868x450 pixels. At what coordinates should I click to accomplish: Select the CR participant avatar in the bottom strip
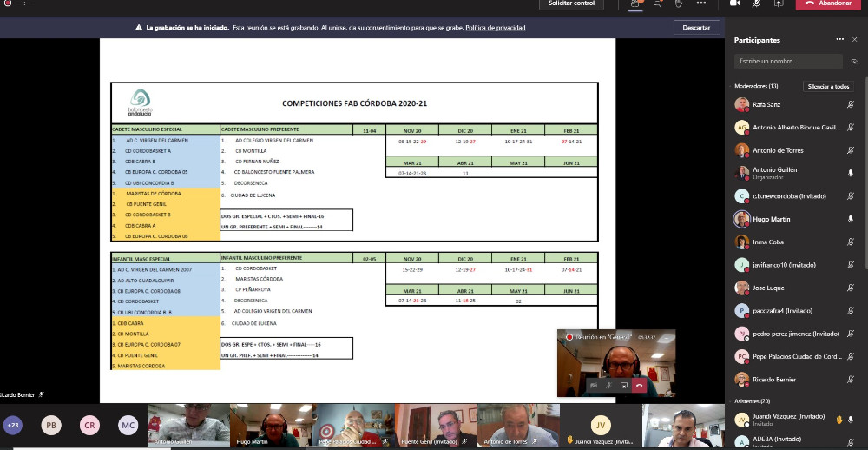coord(89,426)
